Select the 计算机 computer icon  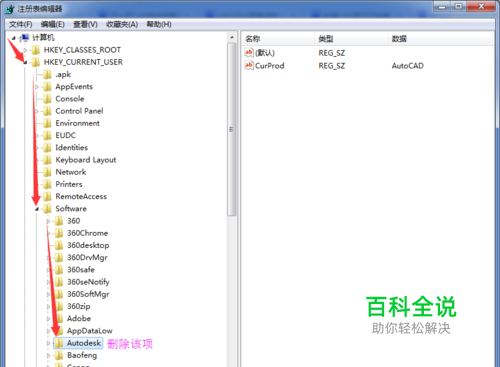pos(24,38)
